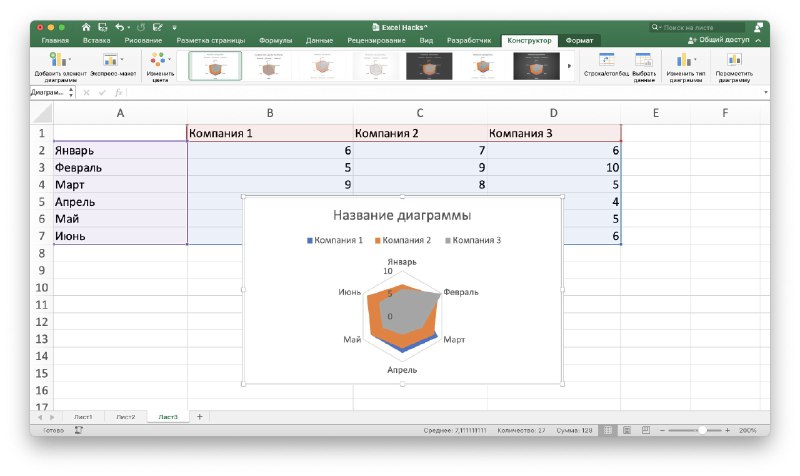
Task: Switch to Page Break Preview icon
Action: coord(646,431)
